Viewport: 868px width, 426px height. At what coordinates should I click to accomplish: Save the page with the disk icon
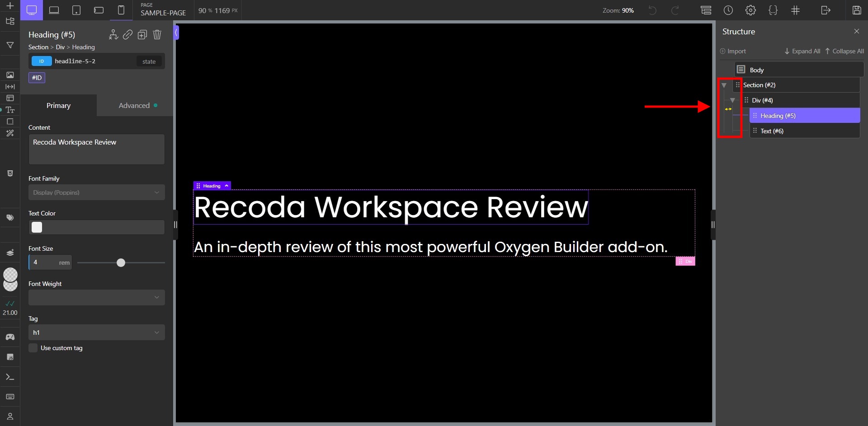coord(857,10)
